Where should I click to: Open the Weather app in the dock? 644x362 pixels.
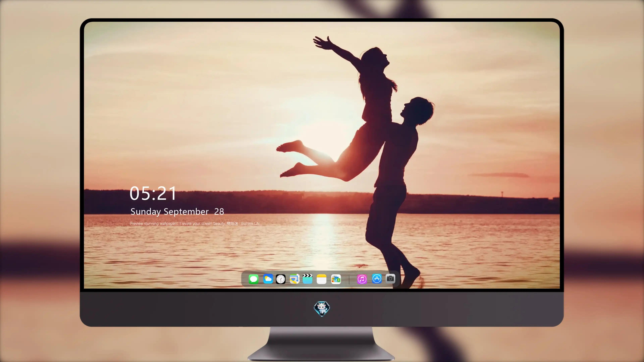pos(268,279)
